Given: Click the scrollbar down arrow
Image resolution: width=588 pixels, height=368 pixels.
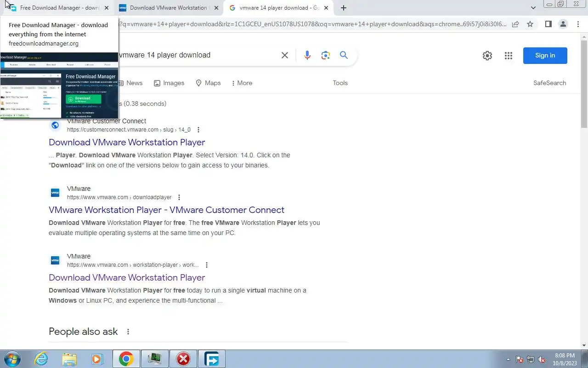Looking at the screenshot, I should [x=584, y=345].
